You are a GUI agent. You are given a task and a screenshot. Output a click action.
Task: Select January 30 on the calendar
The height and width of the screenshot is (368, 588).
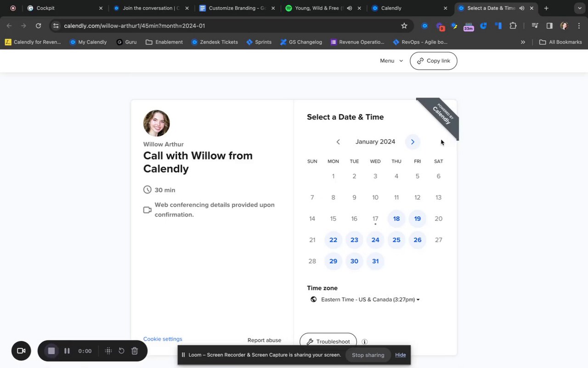[x=354, y=261]
